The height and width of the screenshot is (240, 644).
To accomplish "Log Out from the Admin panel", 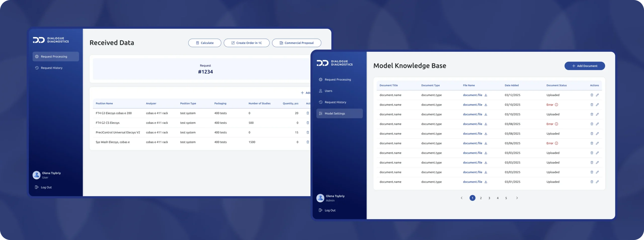I will pos(330,210).
